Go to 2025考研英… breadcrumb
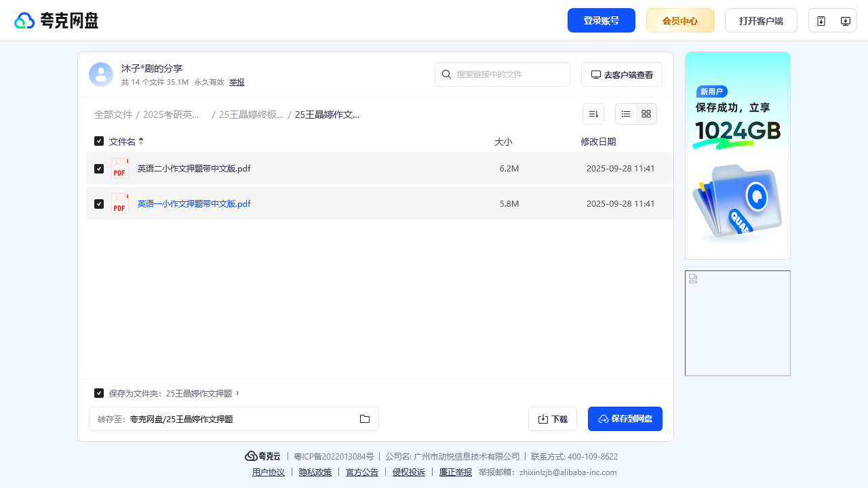 tap(172, 115)
